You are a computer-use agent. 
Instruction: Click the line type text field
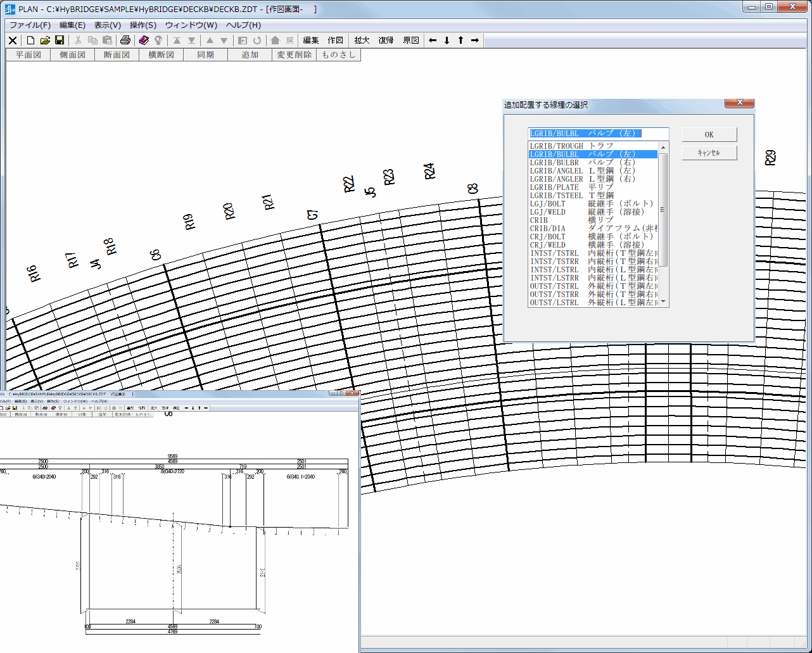coord(598,134)
